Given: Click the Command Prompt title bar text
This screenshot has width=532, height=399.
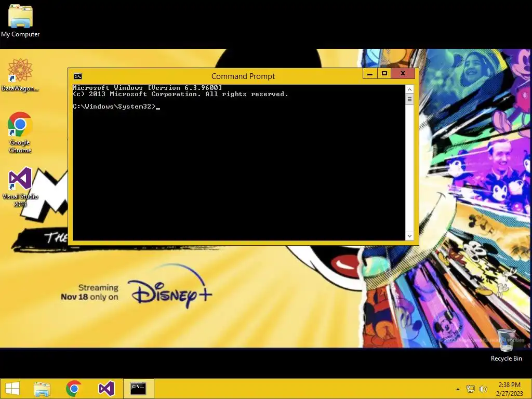Looking at the screenshot, I should pos(243,76).
